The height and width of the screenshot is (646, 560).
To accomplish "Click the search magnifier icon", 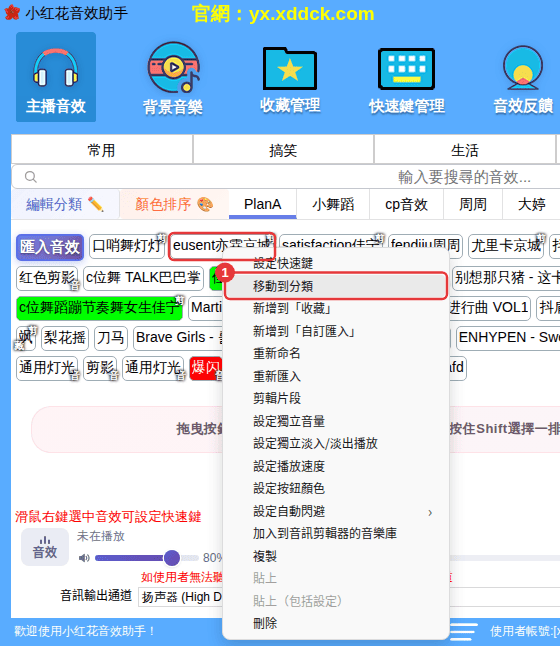I will [x=31, y=177].
